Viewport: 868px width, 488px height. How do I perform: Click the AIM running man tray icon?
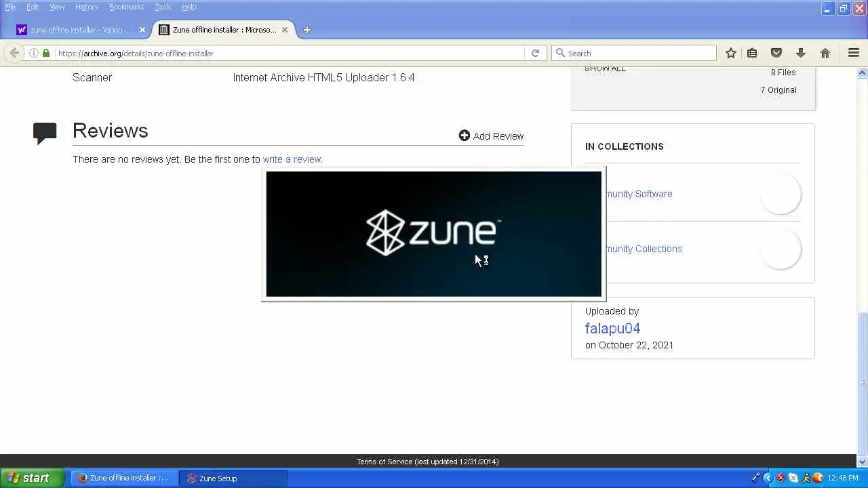tap(806, 478)
